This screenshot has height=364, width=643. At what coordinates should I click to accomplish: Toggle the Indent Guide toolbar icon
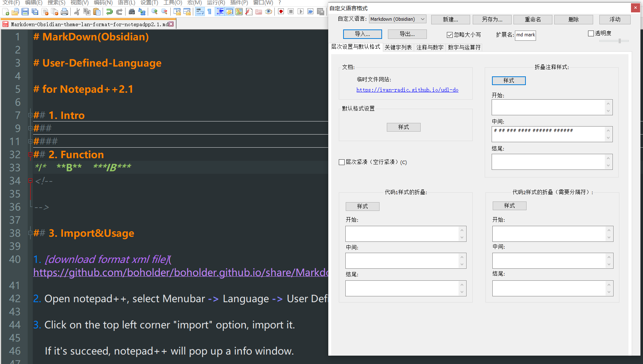(x=220, y=12)
